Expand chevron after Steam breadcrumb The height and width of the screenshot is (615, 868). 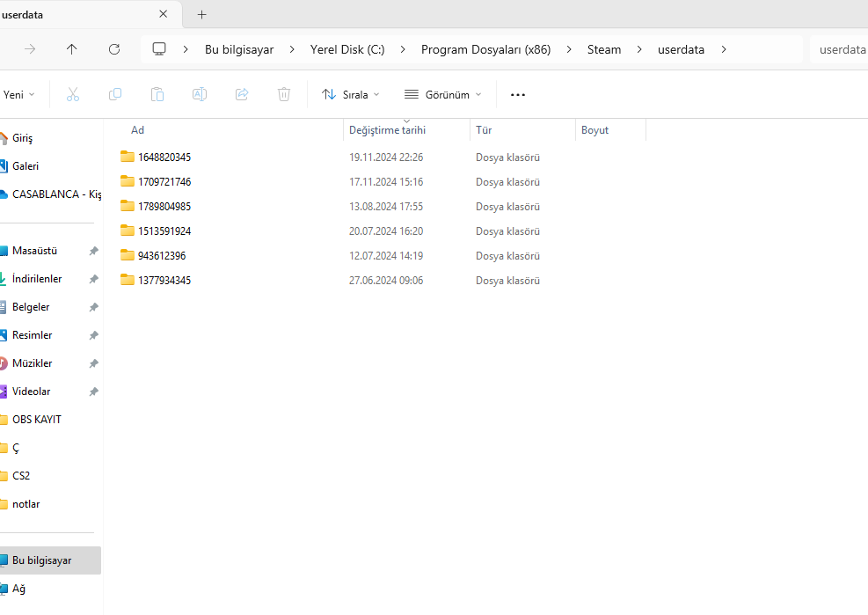[639, 49]
